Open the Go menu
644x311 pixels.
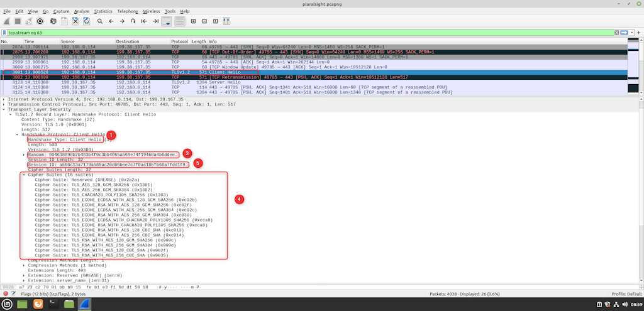[45, 11]
